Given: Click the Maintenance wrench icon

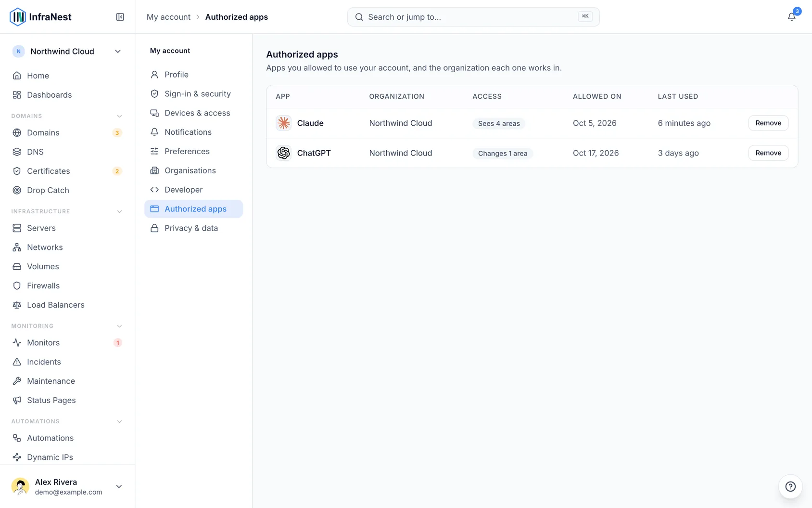Looking at the screenshot, I should coord(17,381).
